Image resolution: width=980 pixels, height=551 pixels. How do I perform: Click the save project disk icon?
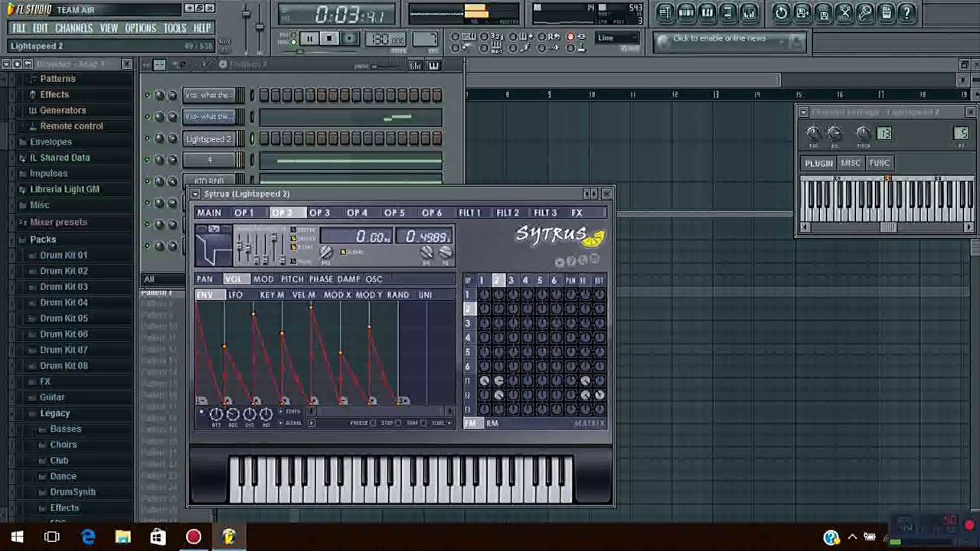(x=802, y=12)
